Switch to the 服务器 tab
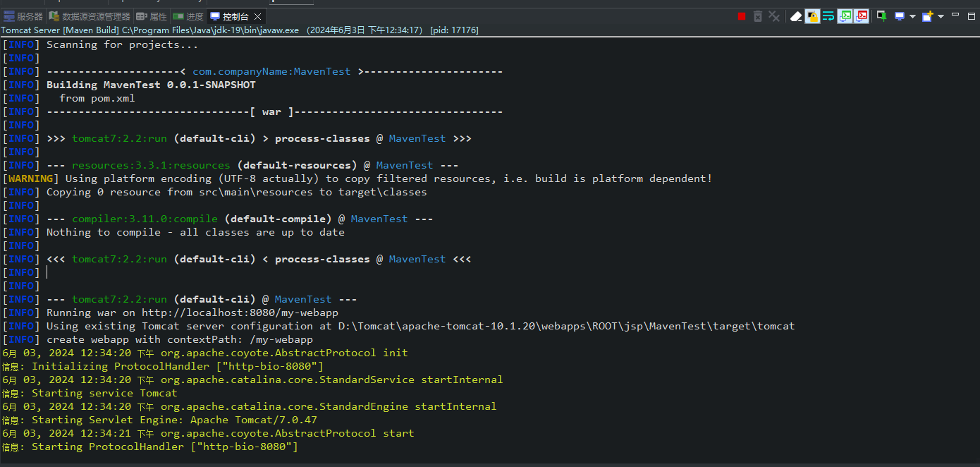The height and width of the screenshot is (467, 980). 24,16
